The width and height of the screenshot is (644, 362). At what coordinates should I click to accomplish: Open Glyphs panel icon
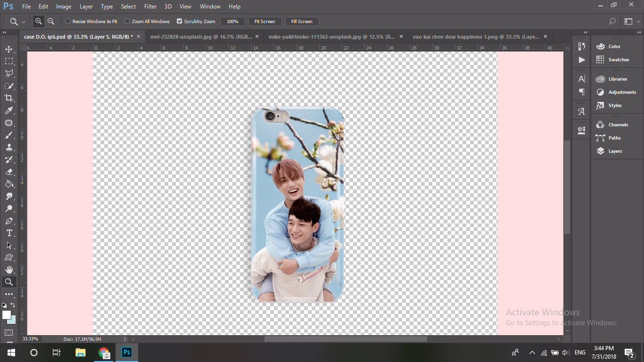click(581, 112)
